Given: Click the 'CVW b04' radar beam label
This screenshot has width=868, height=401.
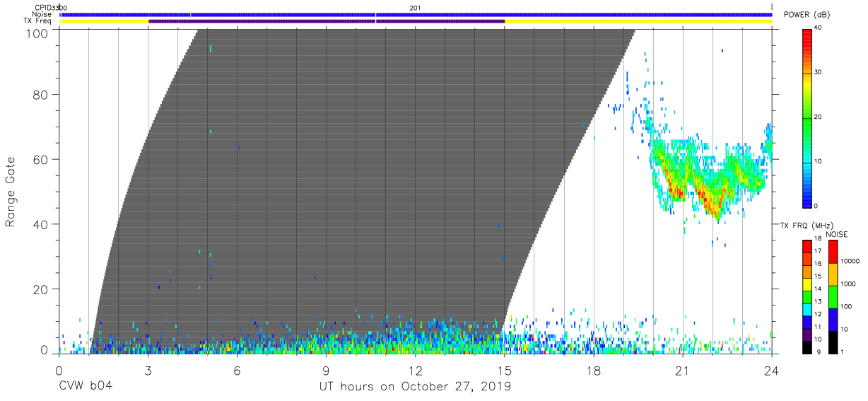Looking at the screenshot, I should 86,387.
